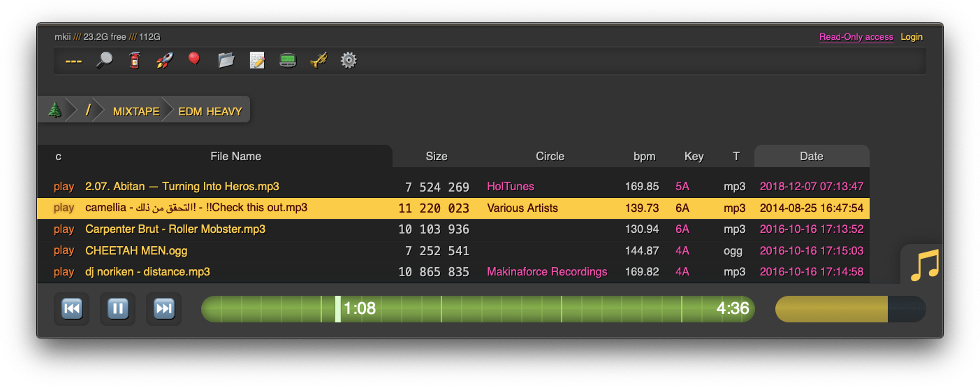Click bpm value 130.94
This screenshot has width=980, height=386.
coord(642,229)
